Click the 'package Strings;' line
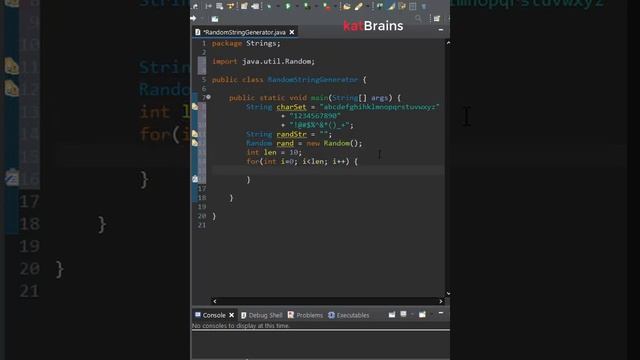This screenshot has width=640, height=360. pos(246,43)
